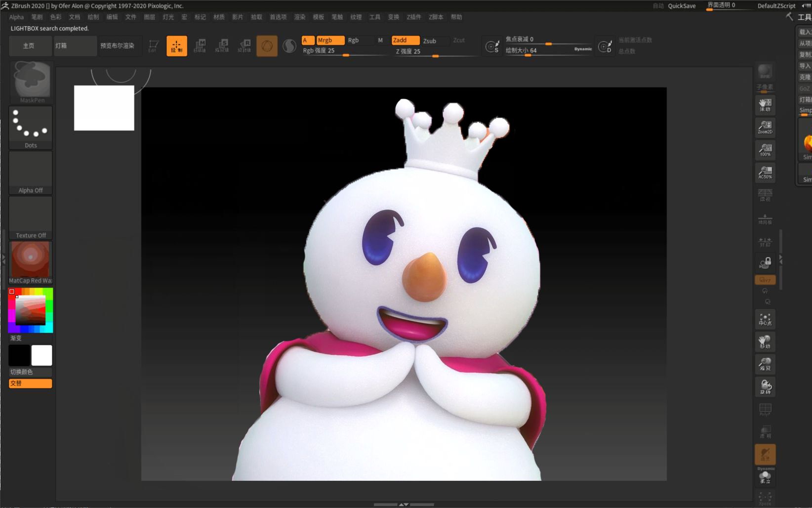
Task: Click the white reference thumbnail on canvas
Action: [x=104, y=108]
